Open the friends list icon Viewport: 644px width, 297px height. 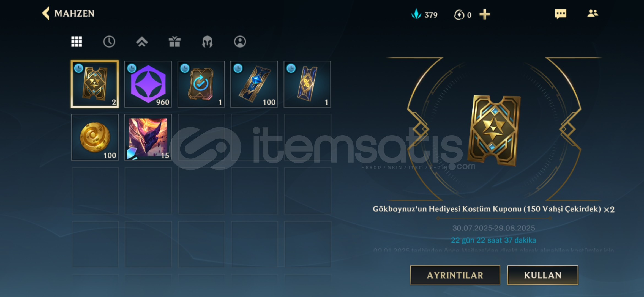593,13
